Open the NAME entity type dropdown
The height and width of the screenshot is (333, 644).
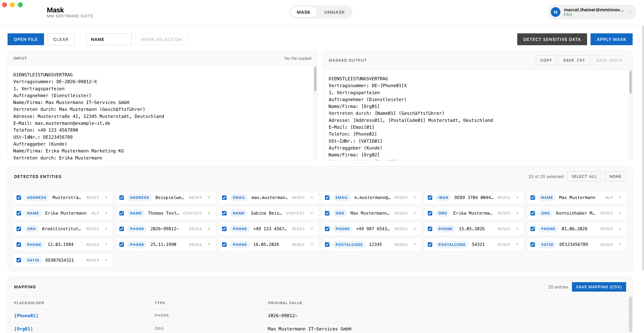[x=109, y=39]
